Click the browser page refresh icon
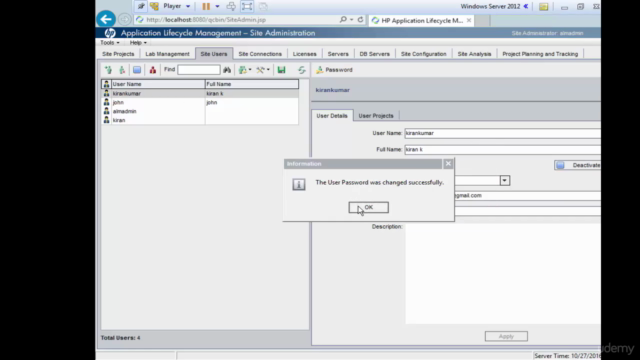Screen dimensions: 640x360 pyautogui.click(x=360, y=20)
